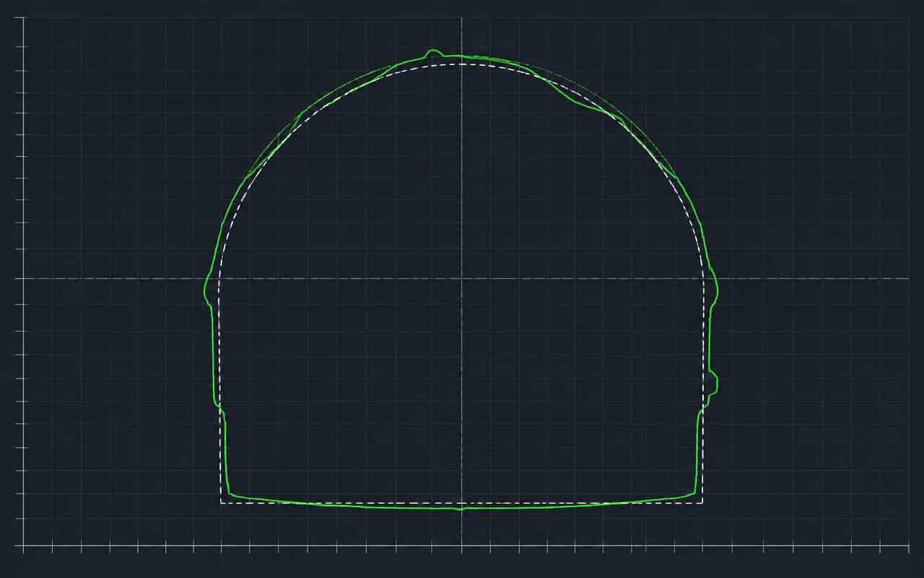Click the intersection of the center axis lines
This screenshot has height=578, width=924.
[462, 278]
